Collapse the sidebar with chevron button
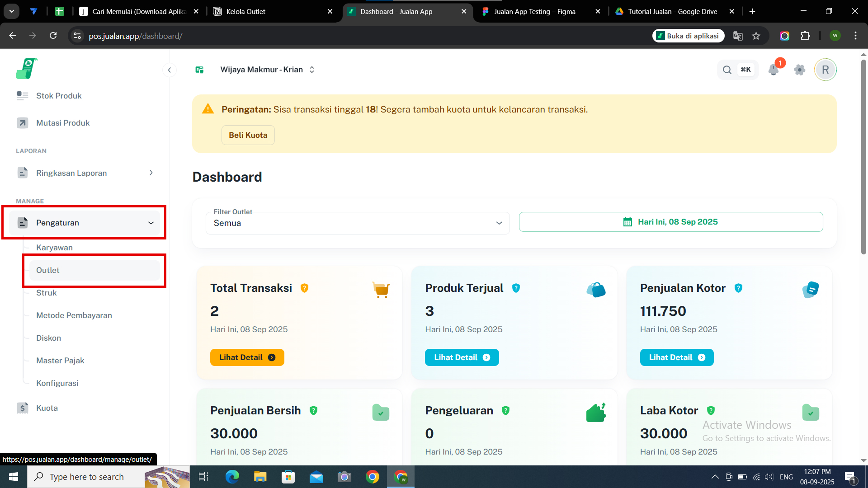 tap(169, 70)
